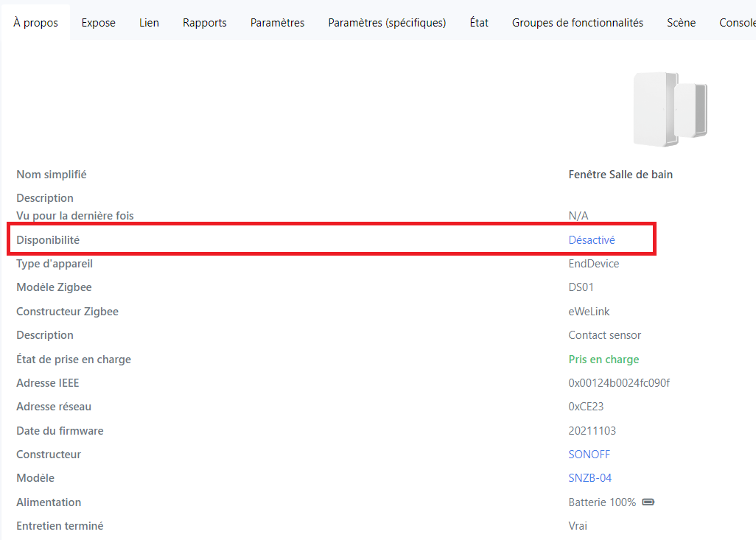Viewport: 756px width, 540px height.
Task: Select the Paramètres tab
Action: tap(277, 23)
